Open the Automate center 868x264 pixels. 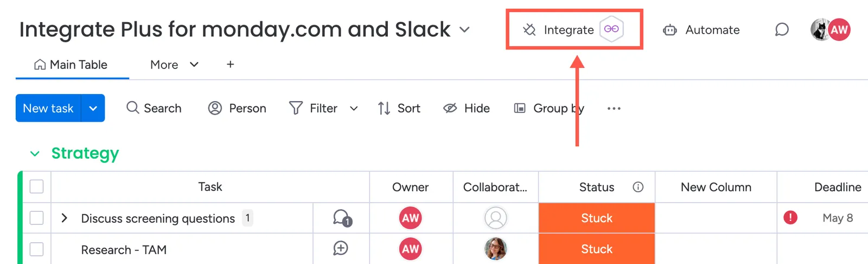click(x=701, y=30)
